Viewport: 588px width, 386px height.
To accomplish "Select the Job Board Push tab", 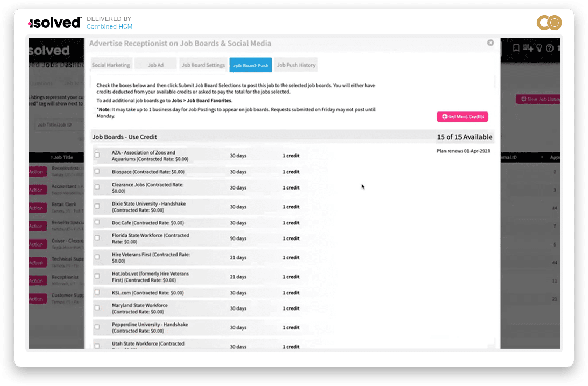I will pos(251,65).
